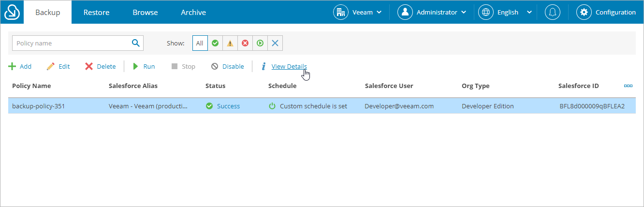Viewport: 644px width, 207px height.
Task: Delete the selected policy
Action: coord(101,67)
